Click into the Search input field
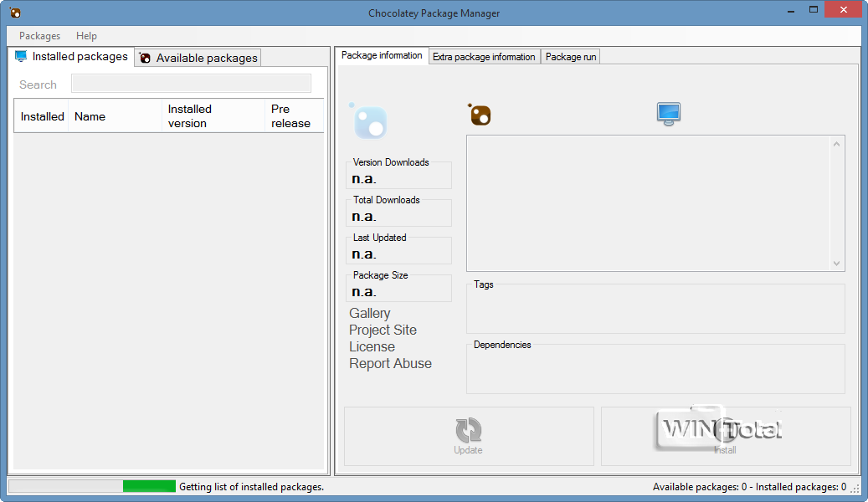 click(191, 84)
